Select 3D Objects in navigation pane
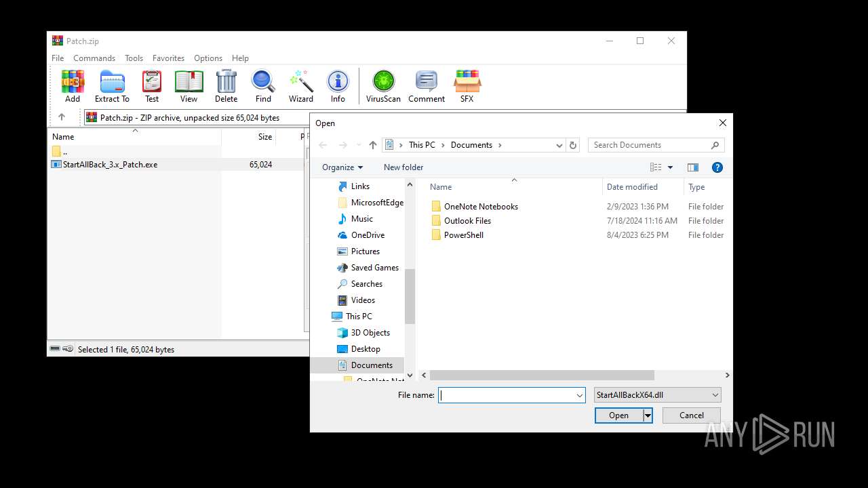868x488 pixels. point(370,333)
